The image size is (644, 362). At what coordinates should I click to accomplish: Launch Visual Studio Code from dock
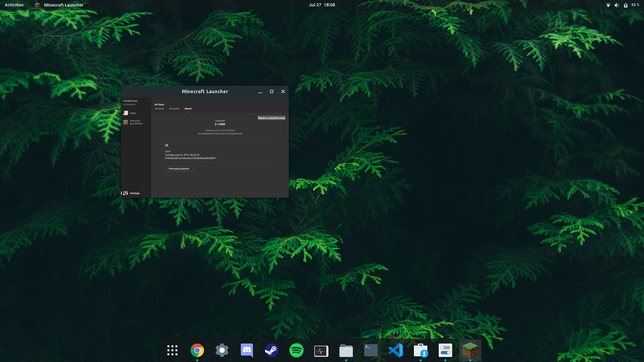click(x=395, y=350)
